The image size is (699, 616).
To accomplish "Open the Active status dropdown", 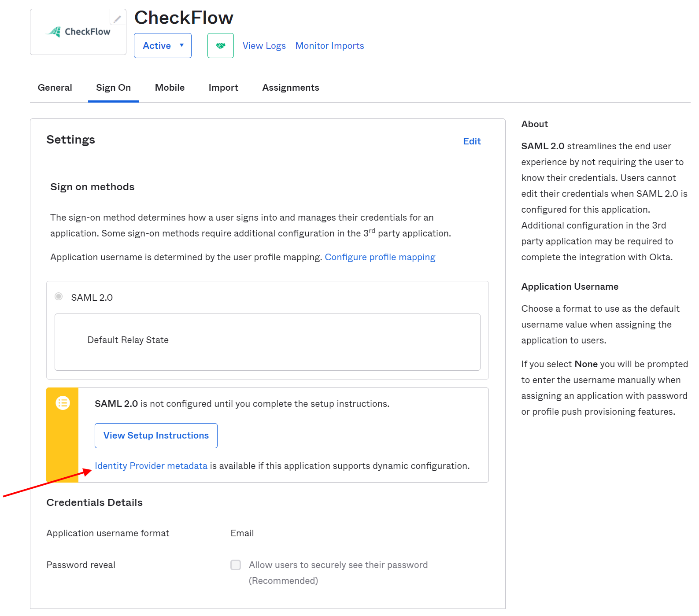I will coord(163,46).
